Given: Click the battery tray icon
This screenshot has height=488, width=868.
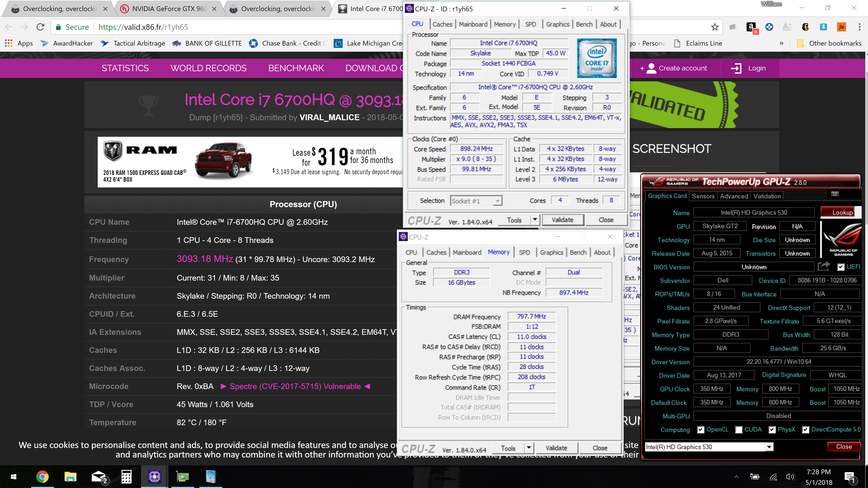Looking at the screenshot, I should pos(755,477).
